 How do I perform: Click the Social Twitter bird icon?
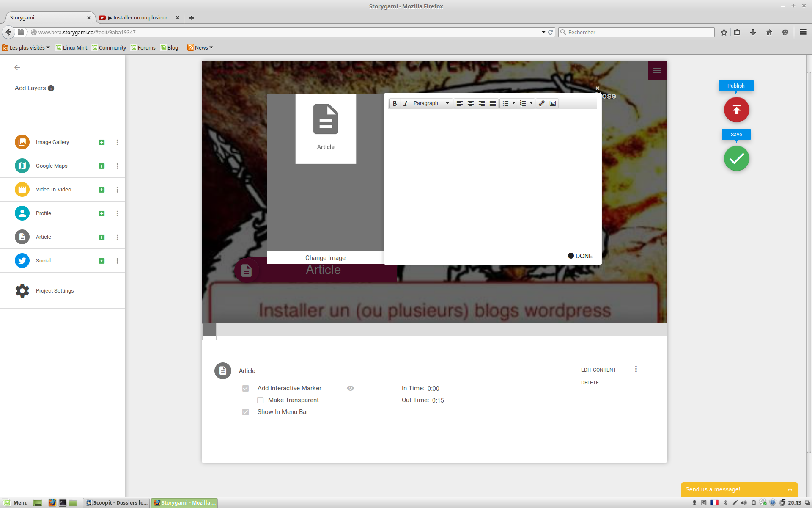pos(22,261)
